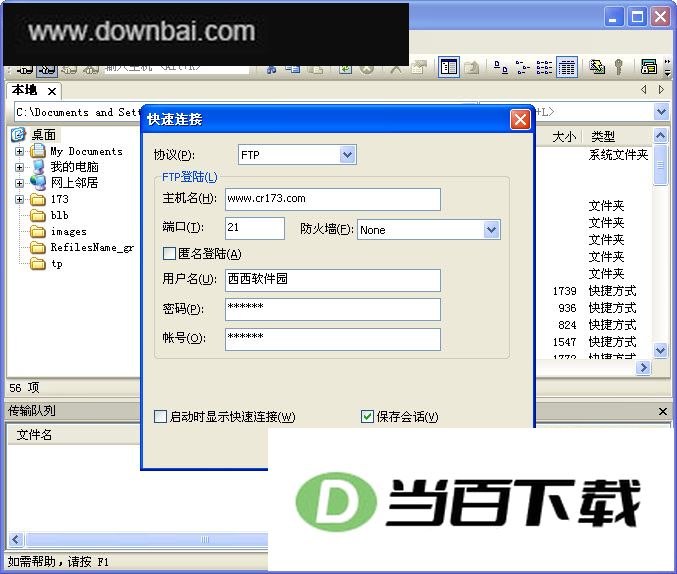
Task: Click the picture-stack icon left of the key
Action: pyautogui.click(x=597, y=67)
